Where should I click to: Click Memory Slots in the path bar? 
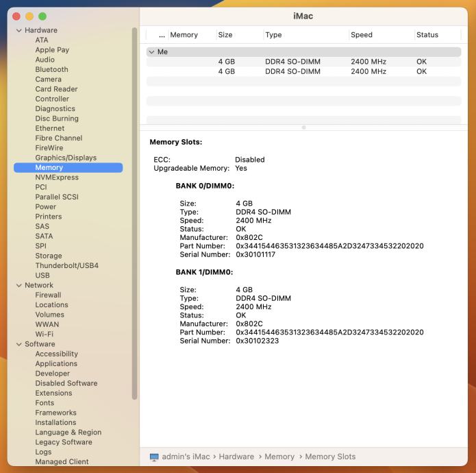(x=330, y=457)
